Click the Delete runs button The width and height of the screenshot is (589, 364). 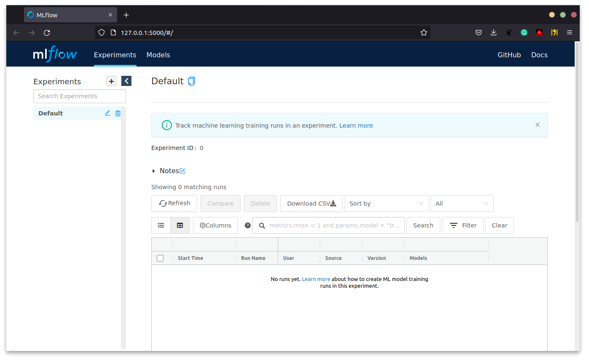(260, 203)
